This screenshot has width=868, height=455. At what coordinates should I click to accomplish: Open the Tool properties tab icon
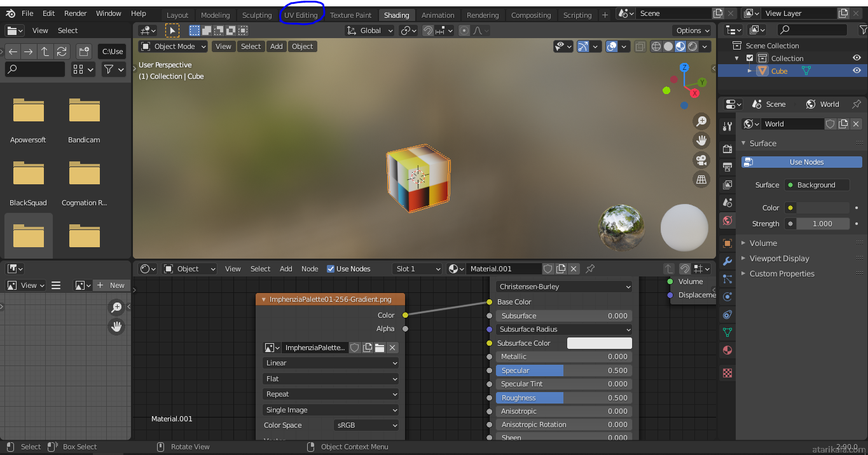tap(727, 126)
